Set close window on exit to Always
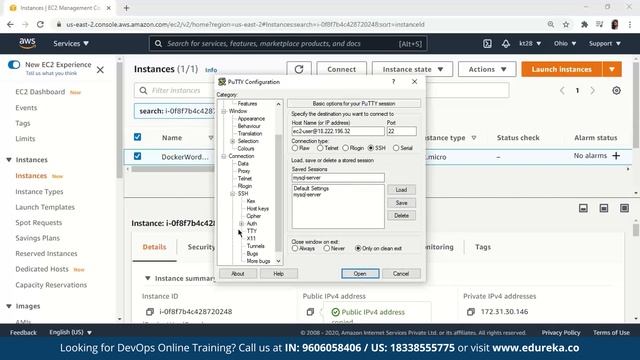The height and width of the screenshot is (360, 640). (295, 248)
